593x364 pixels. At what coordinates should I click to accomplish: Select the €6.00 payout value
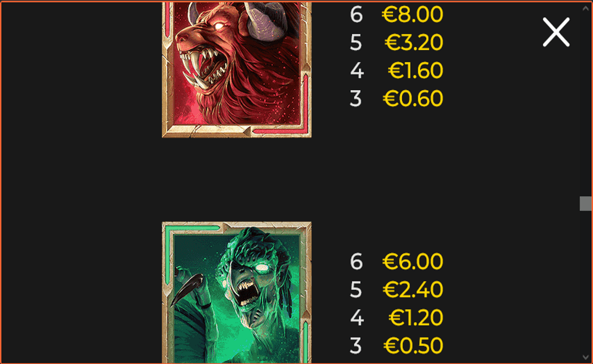[413, 262]
